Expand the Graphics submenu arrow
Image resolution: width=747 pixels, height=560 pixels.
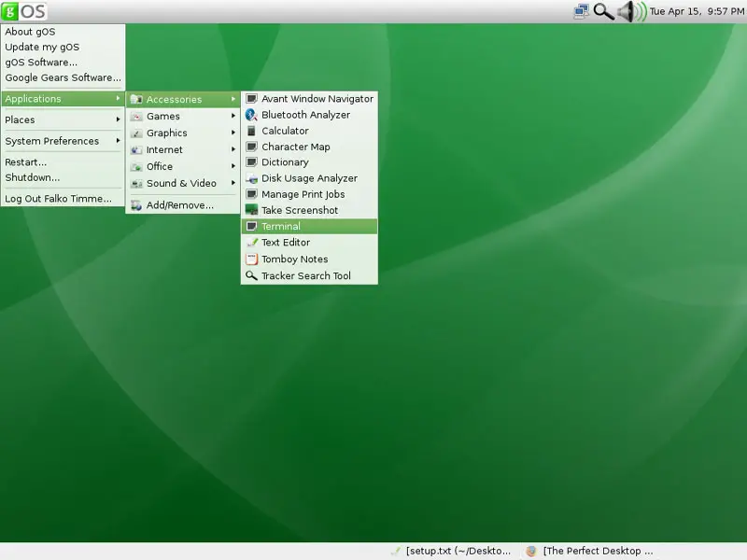point(233,133)
